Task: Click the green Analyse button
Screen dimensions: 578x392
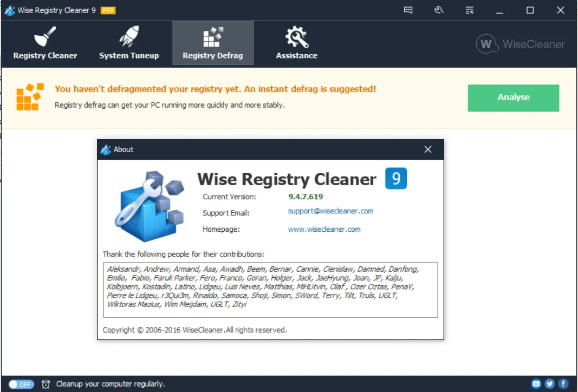Action: click(x=513, y=97)
